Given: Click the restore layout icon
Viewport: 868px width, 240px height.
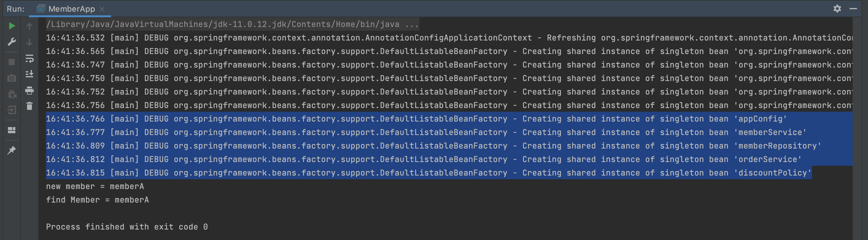Looking at the screenshot, I should click(12, 130).
